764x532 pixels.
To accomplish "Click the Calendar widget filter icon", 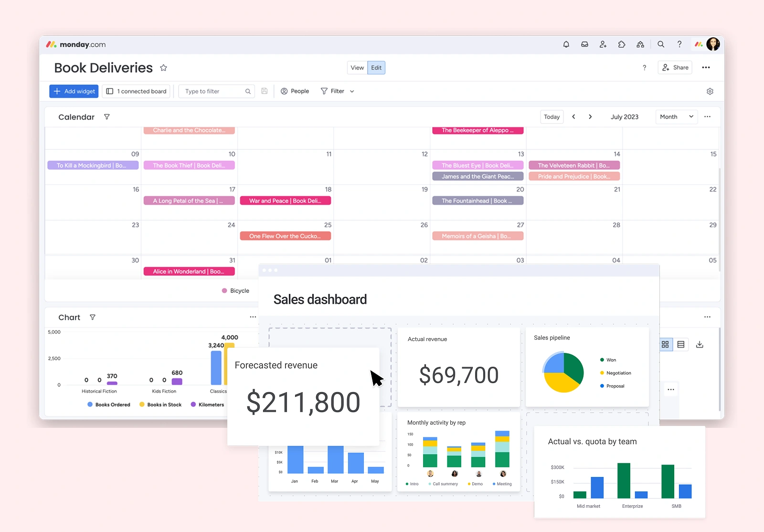I will (107, 117).
